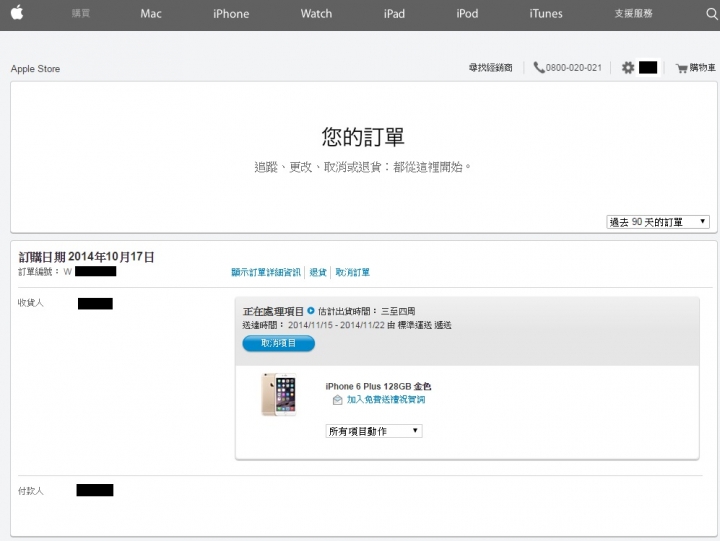Image resolution: width=720 pixels, height=541 pixels.
Task: Open the Watch menu item
Action: click(x=316, y=14)
